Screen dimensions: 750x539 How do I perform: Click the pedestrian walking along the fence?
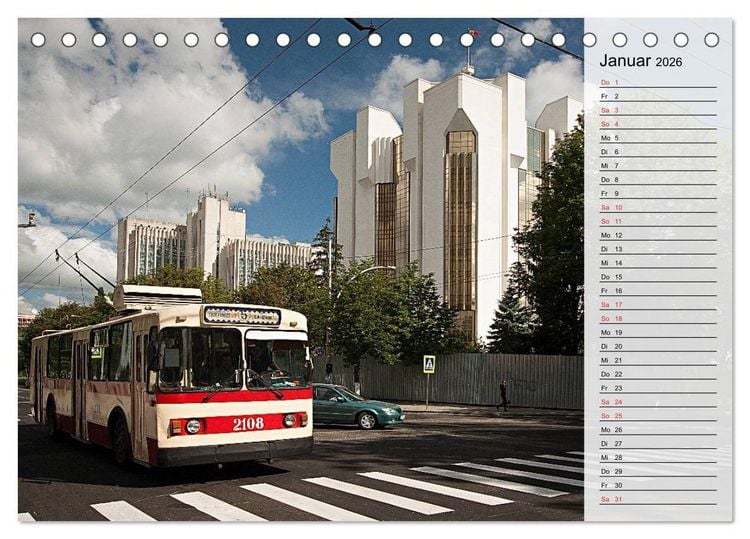pyautogui.click(x=503, y=396)
